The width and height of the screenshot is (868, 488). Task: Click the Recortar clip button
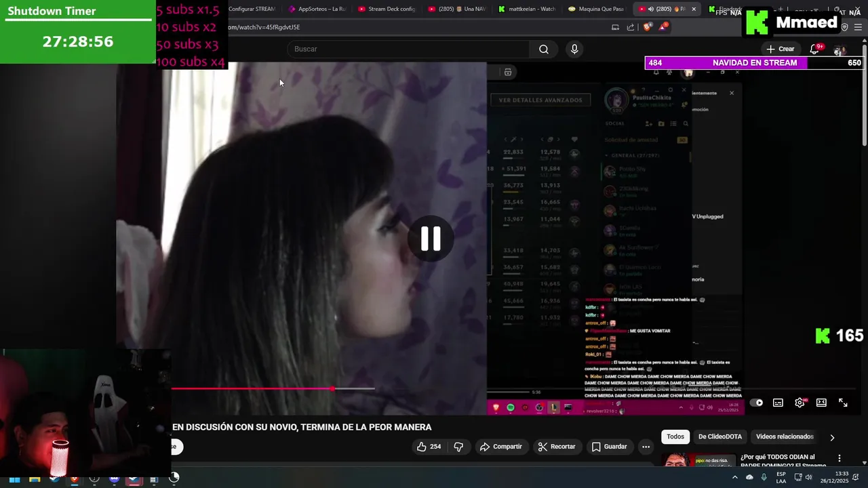coord(556,447)
